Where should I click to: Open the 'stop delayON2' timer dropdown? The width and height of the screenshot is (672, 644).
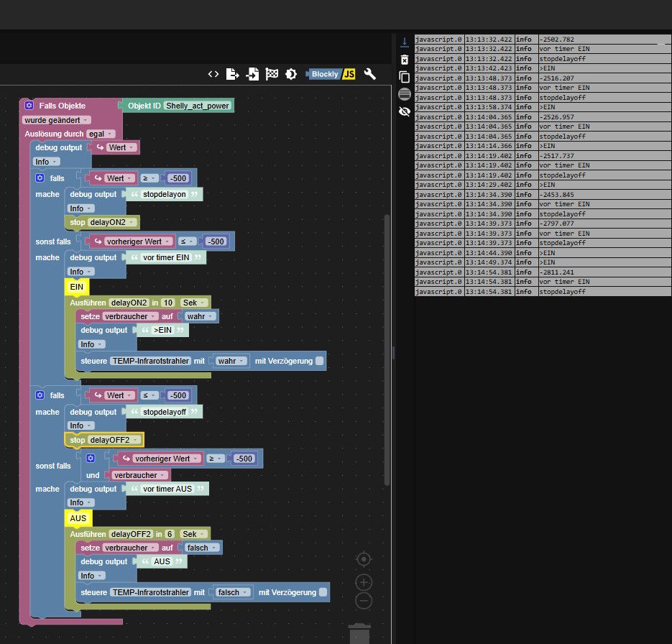[x=113, y=222]
